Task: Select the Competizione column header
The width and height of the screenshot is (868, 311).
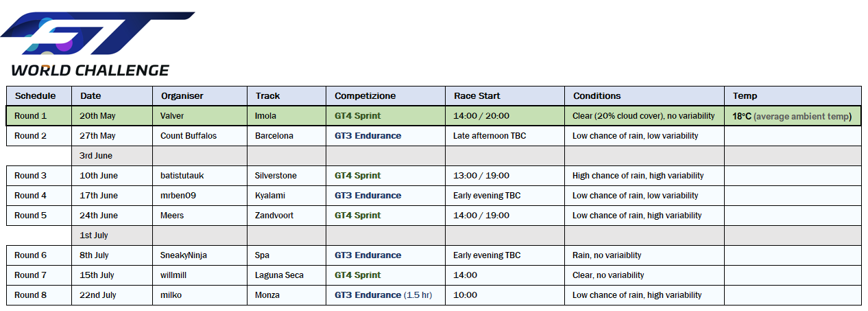Action: point(365,96)
